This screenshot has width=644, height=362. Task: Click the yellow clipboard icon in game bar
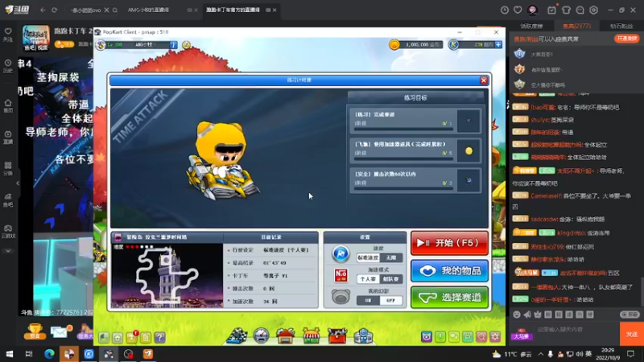pyautogui.click(x=146, y=337)
